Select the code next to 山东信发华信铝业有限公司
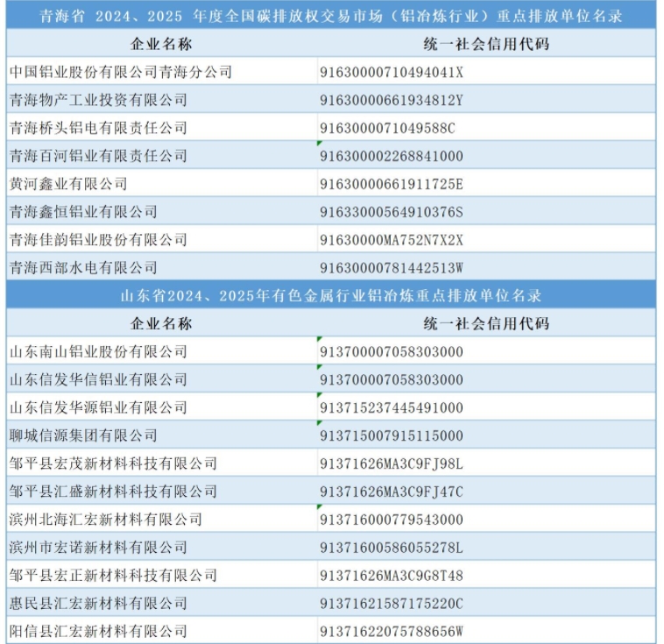Screen dimensions: 664x644 486,379
